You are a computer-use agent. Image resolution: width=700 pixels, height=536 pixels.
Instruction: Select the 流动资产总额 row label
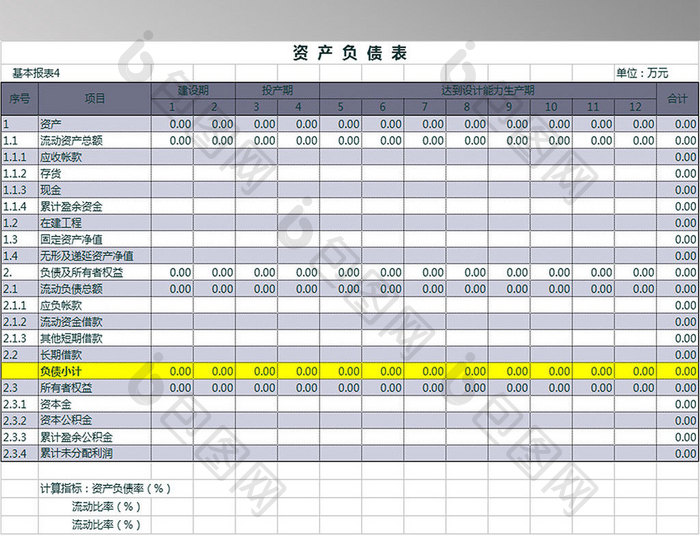click(x=71, y=141)
